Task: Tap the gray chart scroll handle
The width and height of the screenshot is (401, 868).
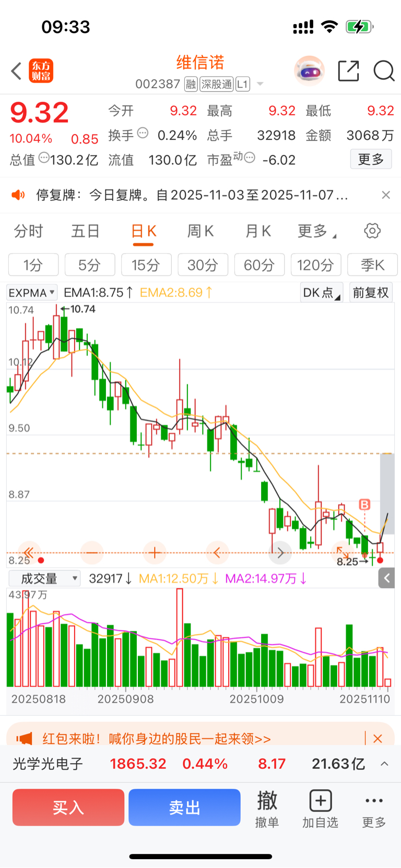Action: [387, 493]
